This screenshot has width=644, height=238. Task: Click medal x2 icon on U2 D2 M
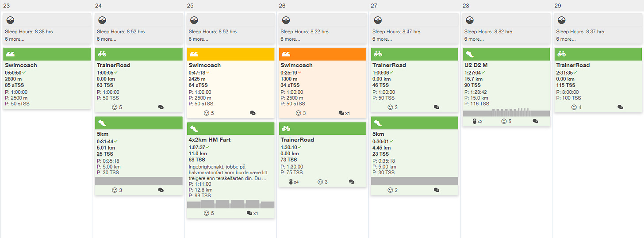coord(477,121)
